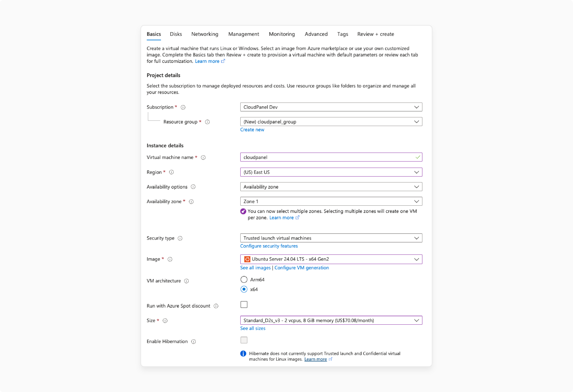Click the Subscription info icon
The width and height of the screenshot is (573, 392).
(x=183, y=107)
